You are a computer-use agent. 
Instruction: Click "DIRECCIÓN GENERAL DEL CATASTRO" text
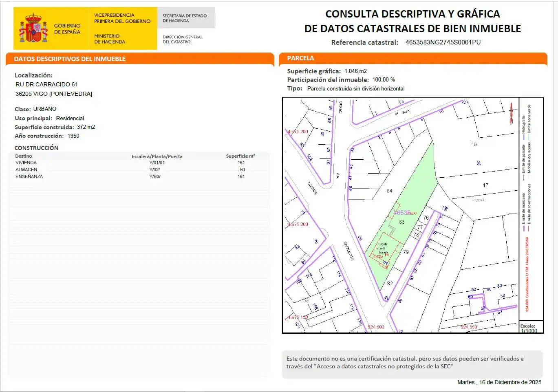click(x=183, y=40)
